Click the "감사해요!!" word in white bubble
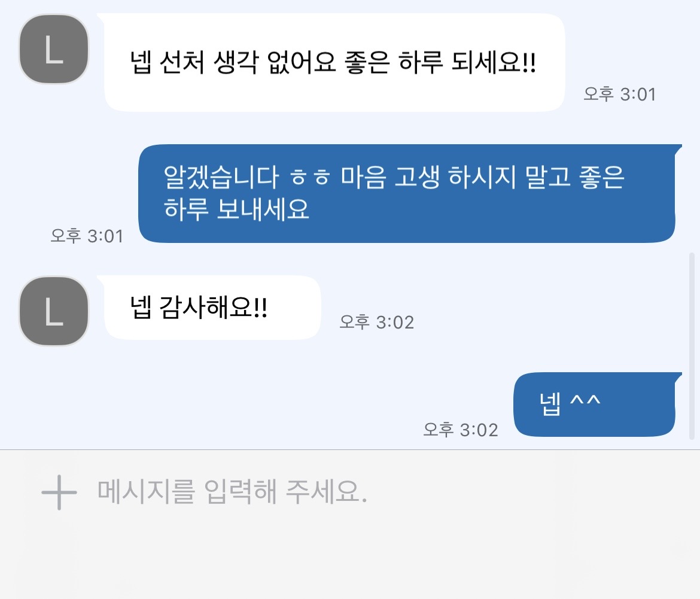 point(214,309)
